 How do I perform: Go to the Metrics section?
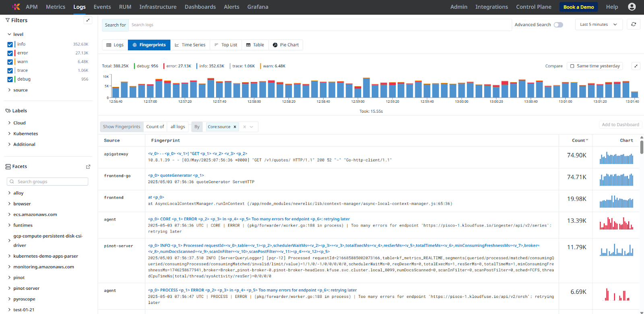[56, 7]
